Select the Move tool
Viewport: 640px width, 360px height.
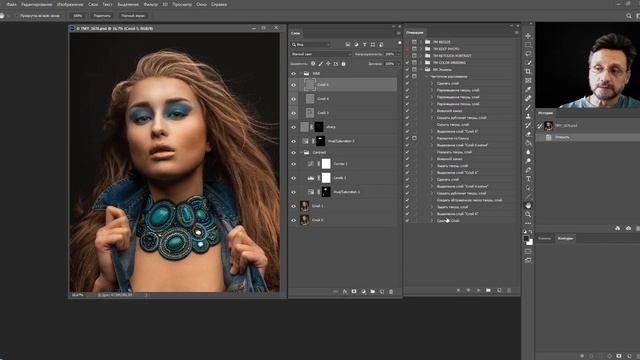[528, 36]
